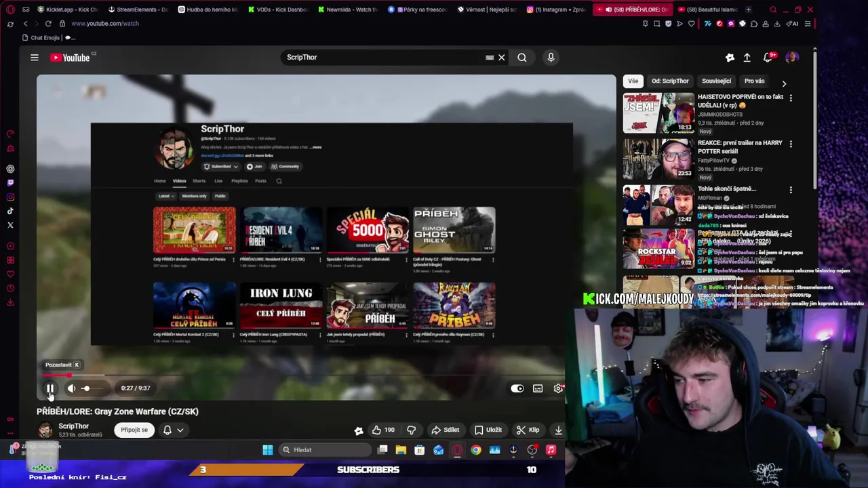The image size is (868, 488).
Task: Open X (Twitter) in the Opera sidebar
Action: 10,225
